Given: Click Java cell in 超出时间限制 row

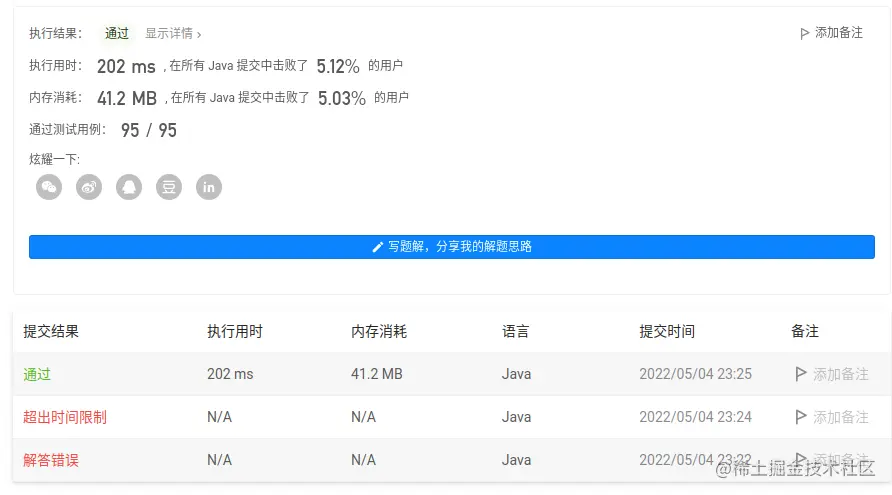Looking at the screenshot, I should tap(517, 417).
